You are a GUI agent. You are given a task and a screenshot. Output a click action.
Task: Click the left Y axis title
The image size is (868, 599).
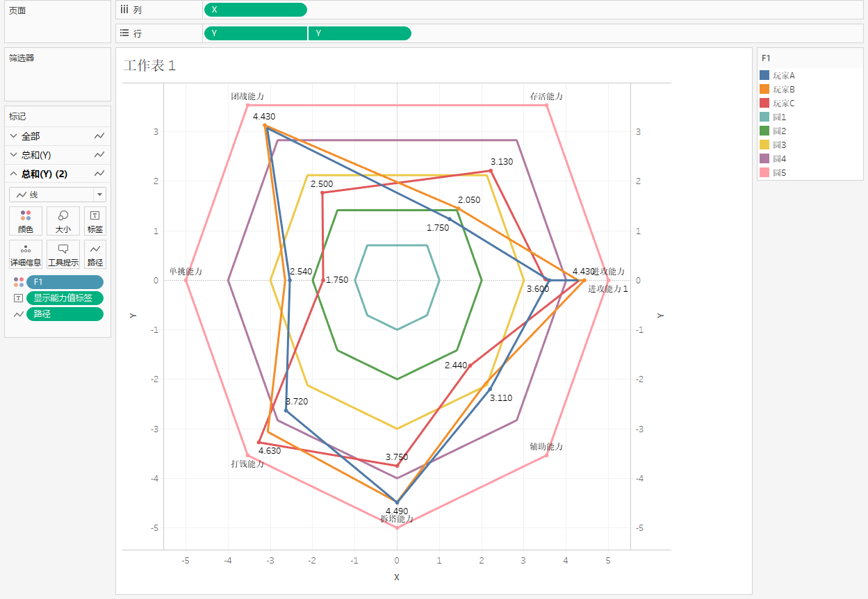pyautogui.click(x=132, y=315)
